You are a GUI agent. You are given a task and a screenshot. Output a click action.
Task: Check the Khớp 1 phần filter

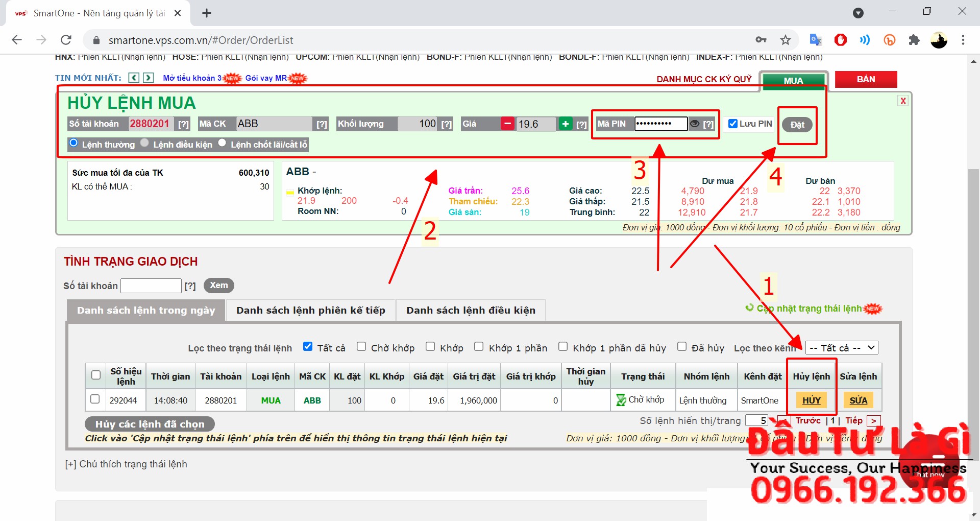point(479,346)
